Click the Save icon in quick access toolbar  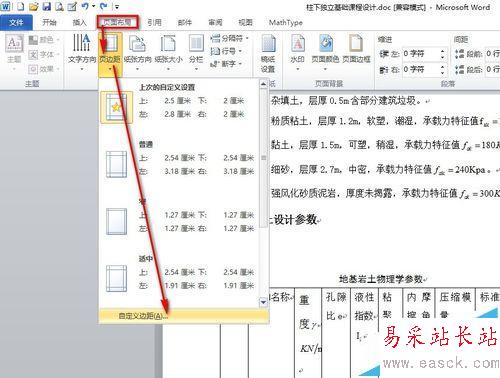pyautogui.click(x=46, y=6)
